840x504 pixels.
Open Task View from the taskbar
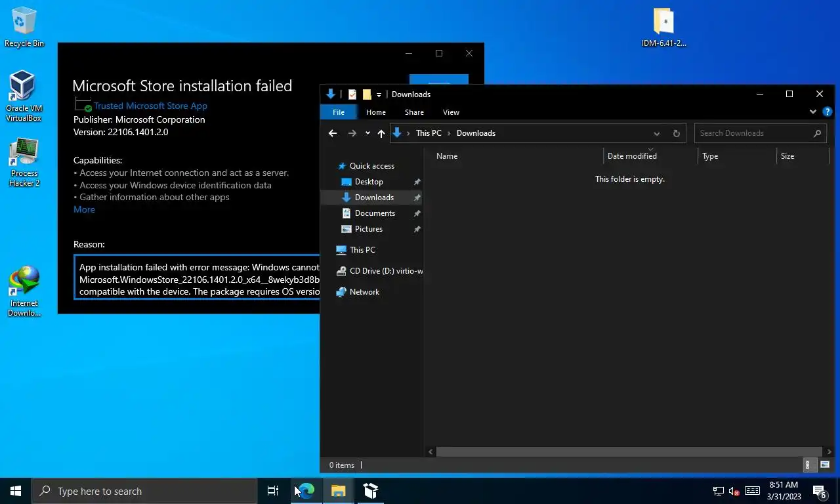[273, 491]
